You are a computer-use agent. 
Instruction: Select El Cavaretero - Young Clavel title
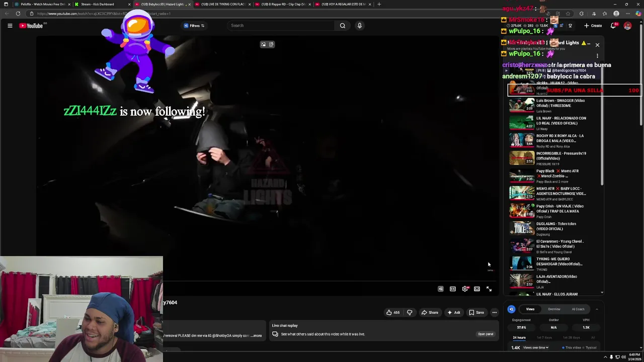tap(560, 244)
